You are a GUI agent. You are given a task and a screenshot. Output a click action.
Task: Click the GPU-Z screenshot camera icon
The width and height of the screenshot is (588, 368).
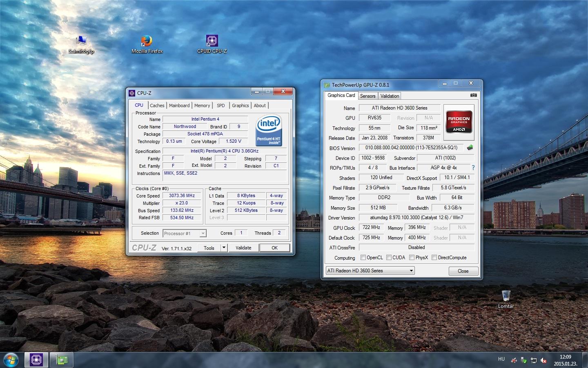coord(473,95)
